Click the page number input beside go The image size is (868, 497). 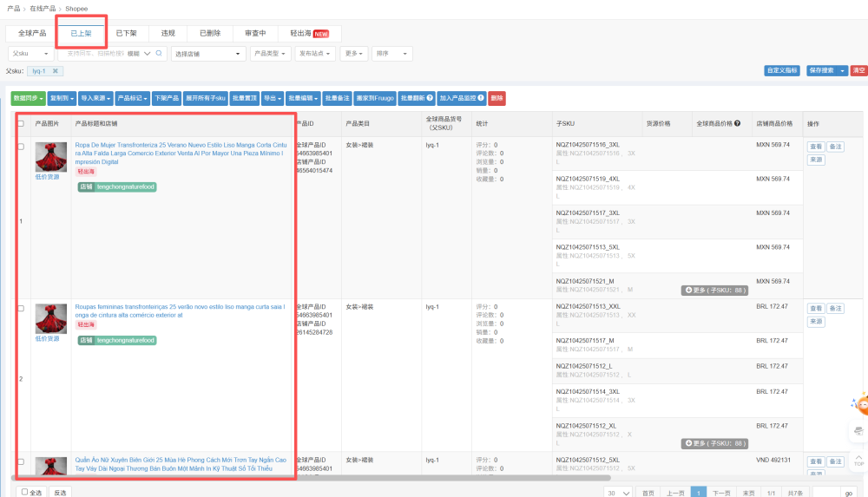click(825, 493)
